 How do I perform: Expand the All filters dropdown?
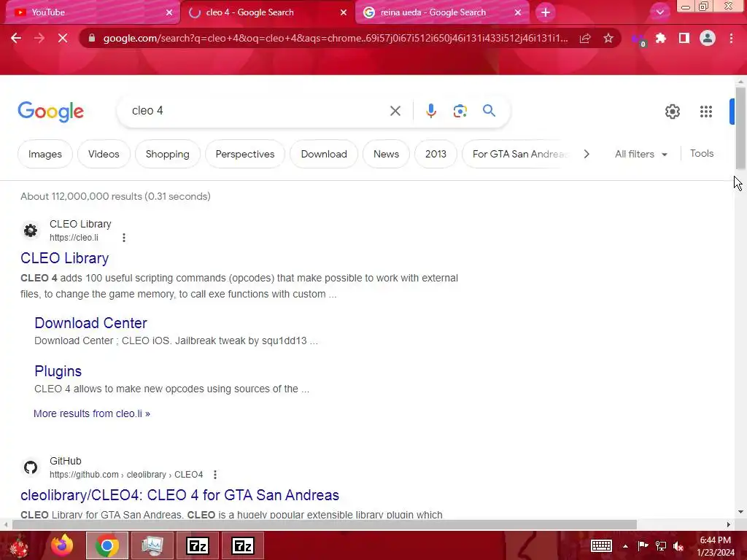(640, 154)
